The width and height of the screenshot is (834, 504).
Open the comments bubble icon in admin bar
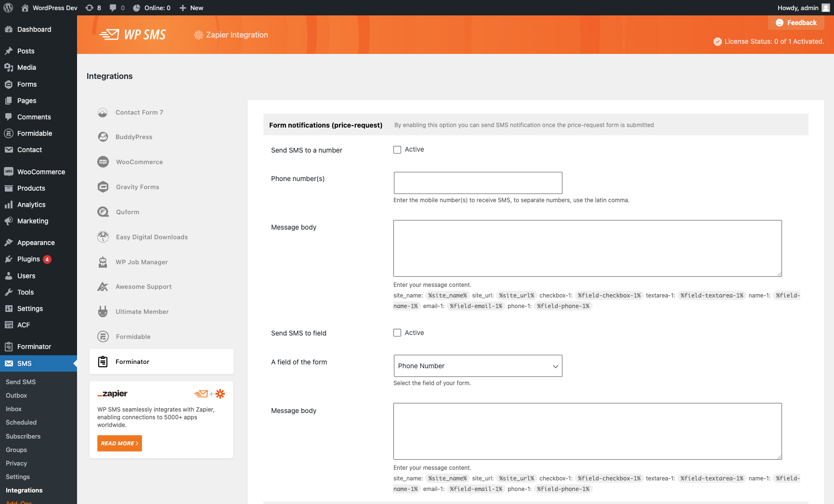[x=113, y=8]
